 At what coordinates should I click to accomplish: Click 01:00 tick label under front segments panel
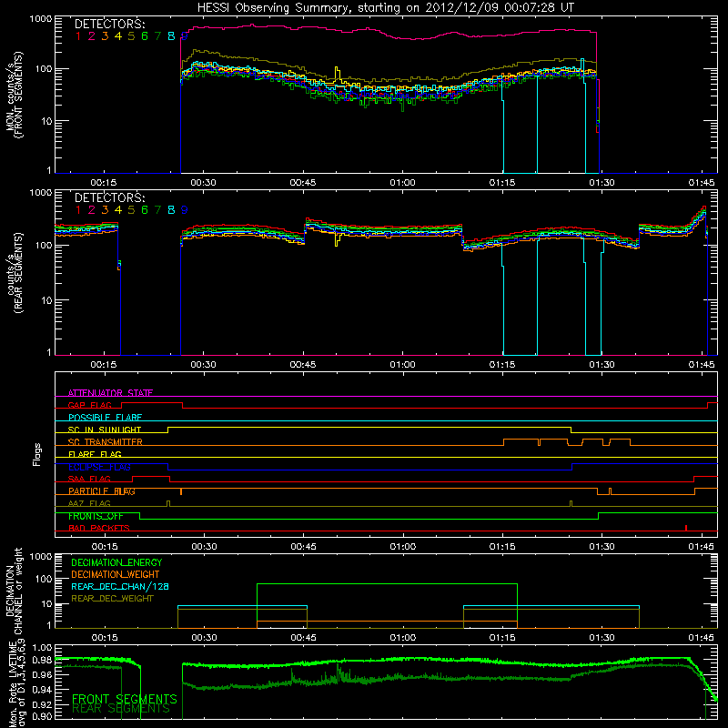(x=402, y=183)
